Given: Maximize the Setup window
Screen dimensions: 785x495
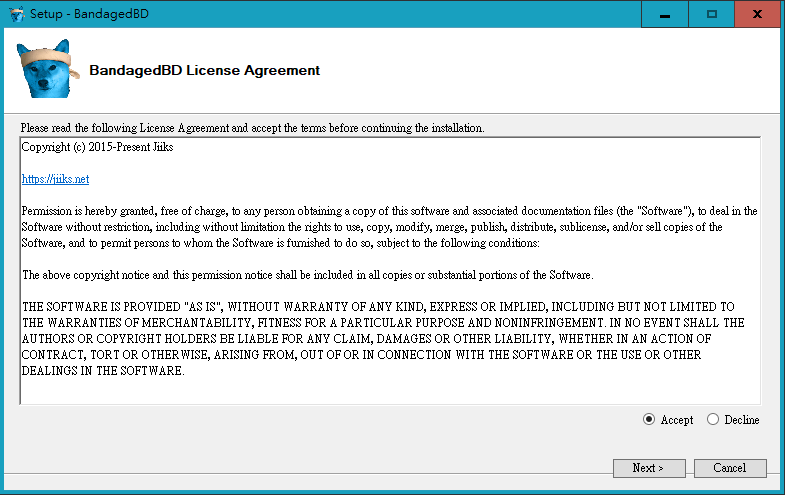Looking at the screenshot, I should pos(712,14).
